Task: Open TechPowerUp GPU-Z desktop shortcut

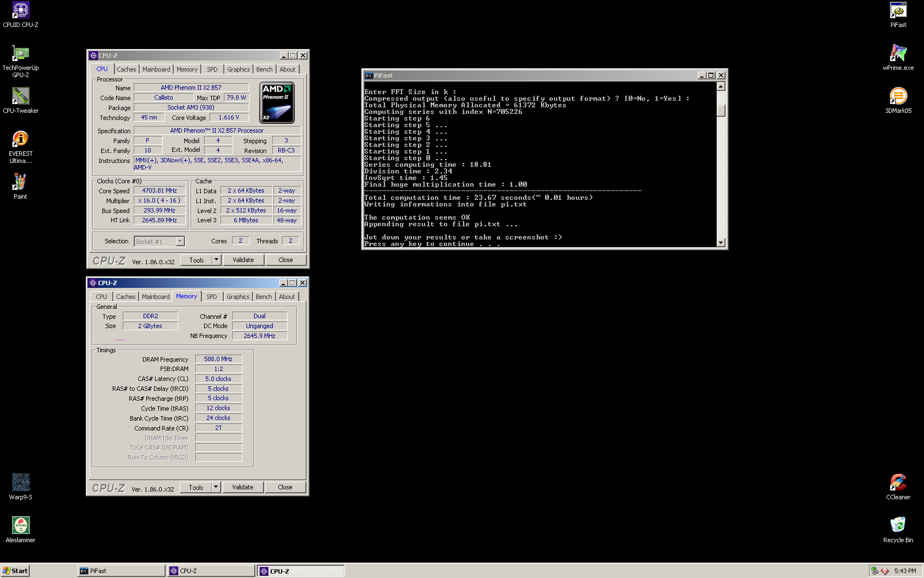Action: pos(20,61)
